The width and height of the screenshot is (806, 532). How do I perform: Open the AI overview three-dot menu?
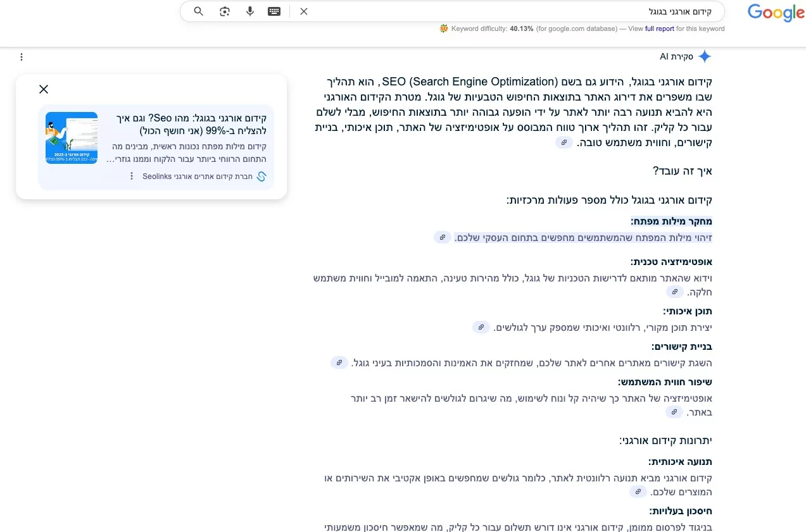pos(22,57)
